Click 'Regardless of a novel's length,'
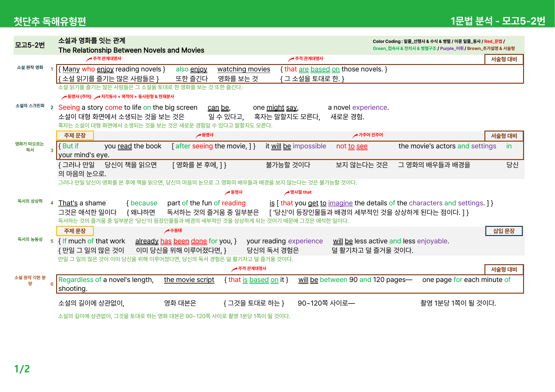 click(x=106, y=280)
